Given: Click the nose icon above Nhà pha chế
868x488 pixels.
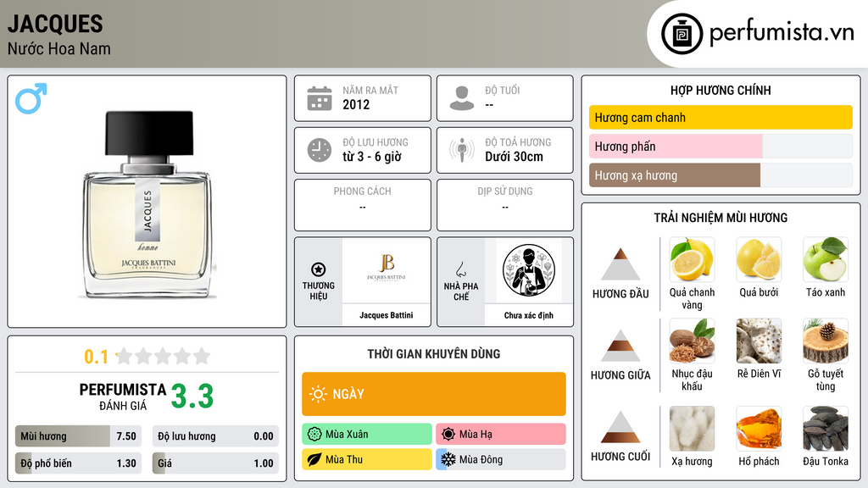Looking at the screenshot, I should (x=460, y=269).
